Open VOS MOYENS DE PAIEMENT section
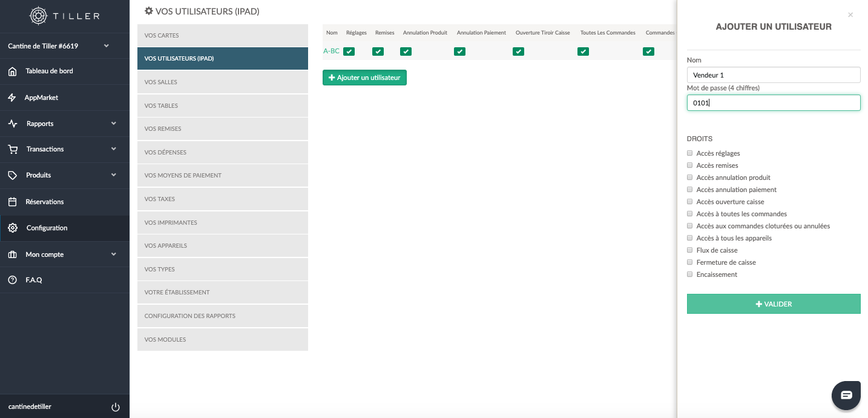The image size is (868, 418). pyautogui.click(x=222, y=176)
